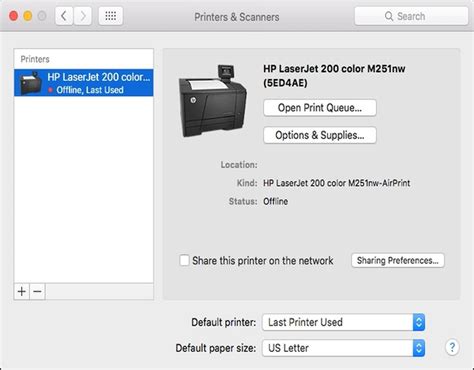
Task: Click the printer icon in the sidebar list
Action: [x=31, y=83]
